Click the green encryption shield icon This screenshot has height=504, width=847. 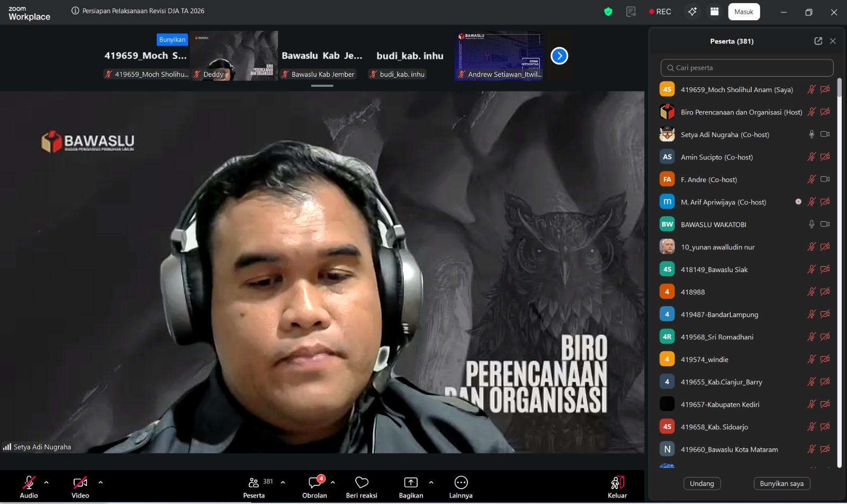pyautogui.click(x=608, y=12)
